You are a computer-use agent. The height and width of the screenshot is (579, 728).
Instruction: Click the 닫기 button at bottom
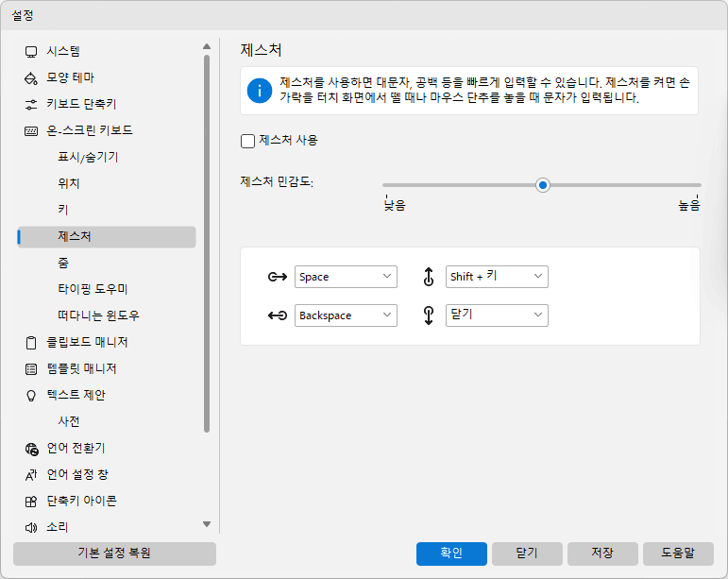527,553
